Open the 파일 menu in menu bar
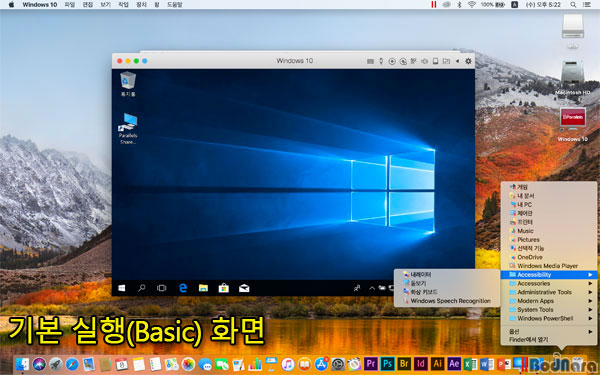The width and height of the screenshot is (600, 375). point(70,5)
